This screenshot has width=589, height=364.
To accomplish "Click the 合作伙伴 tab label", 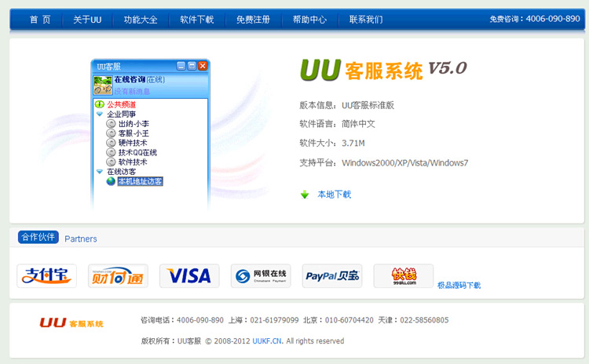I will pos(38,237).
